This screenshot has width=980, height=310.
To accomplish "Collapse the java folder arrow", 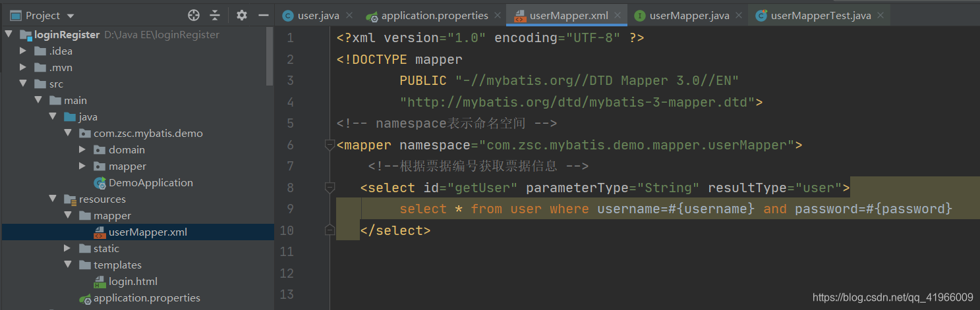I will 52,117.
